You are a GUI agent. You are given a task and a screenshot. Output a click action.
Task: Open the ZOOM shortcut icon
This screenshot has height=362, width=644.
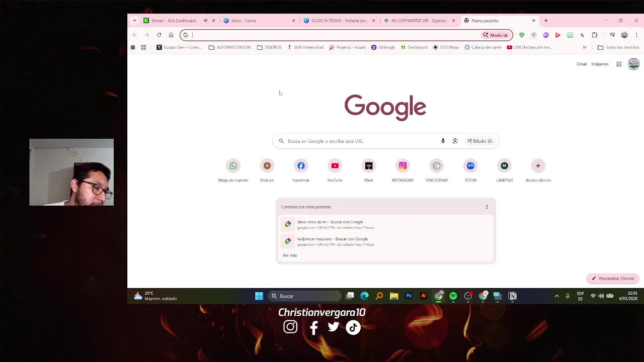[470, 166]
